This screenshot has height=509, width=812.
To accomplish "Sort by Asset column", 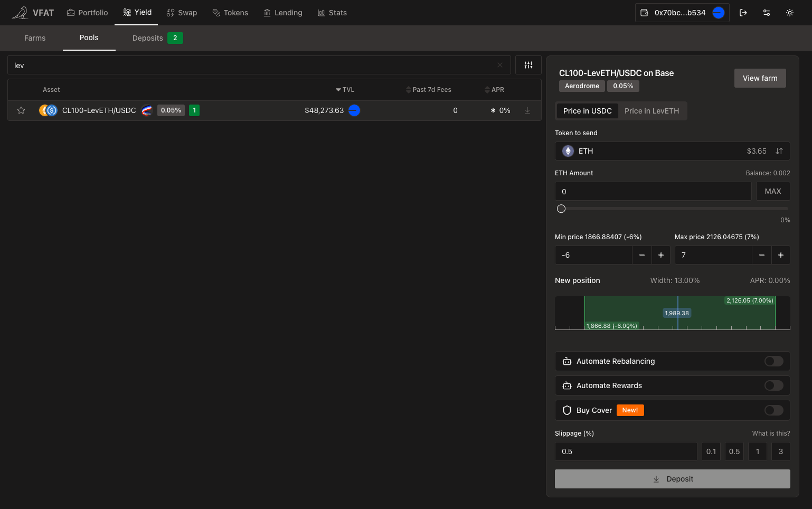I will [51, 90].
